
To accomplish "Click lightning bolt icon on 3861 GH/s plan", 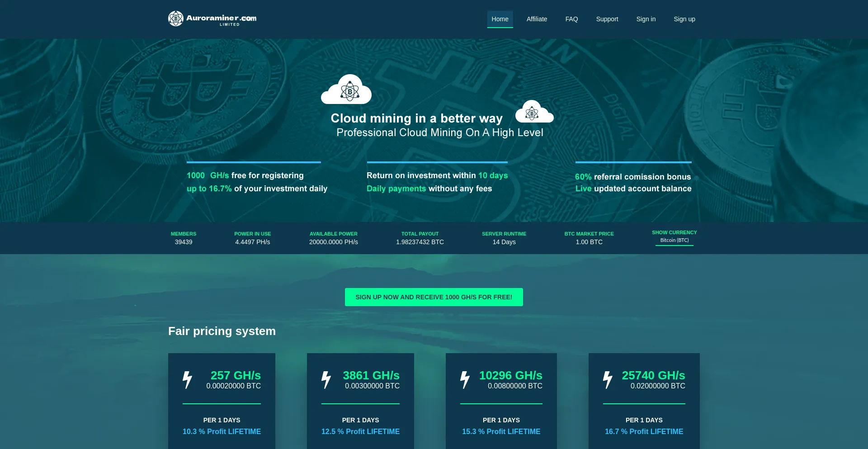I will click(326, 380).
